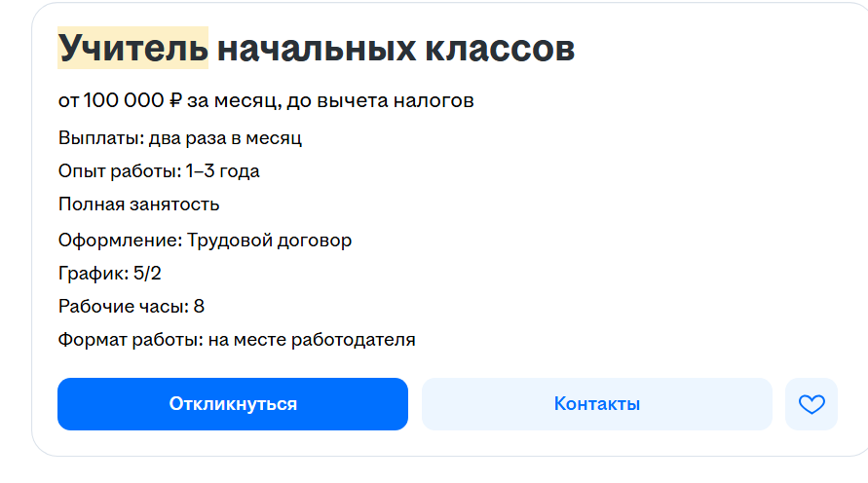The height and width of the screenshot is (483, 868).
Task: Click the Выплаты: два раза в месяц line
Action: 180,137
